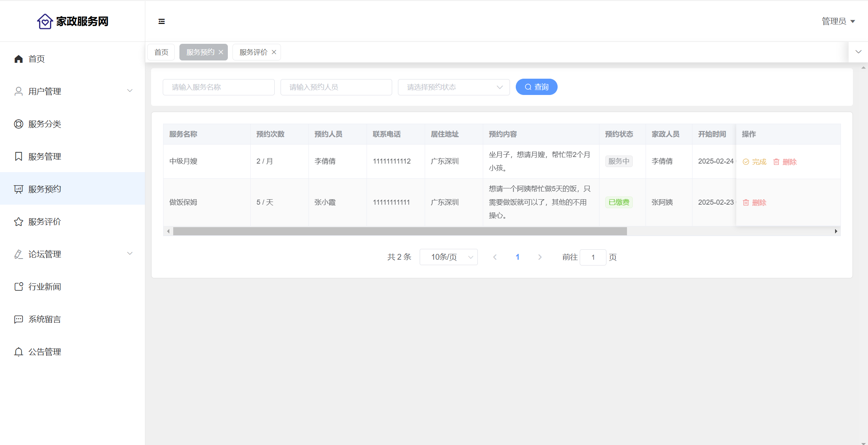Click the hamburger menu collapse icon
This screenshot has width=868, height=445.
(162, 21)
